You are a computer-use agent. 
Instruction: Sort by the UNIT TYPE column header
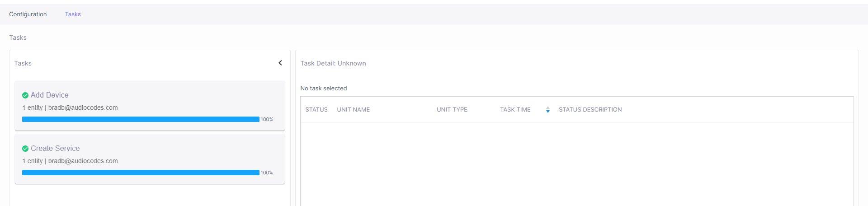pos(452,110)
